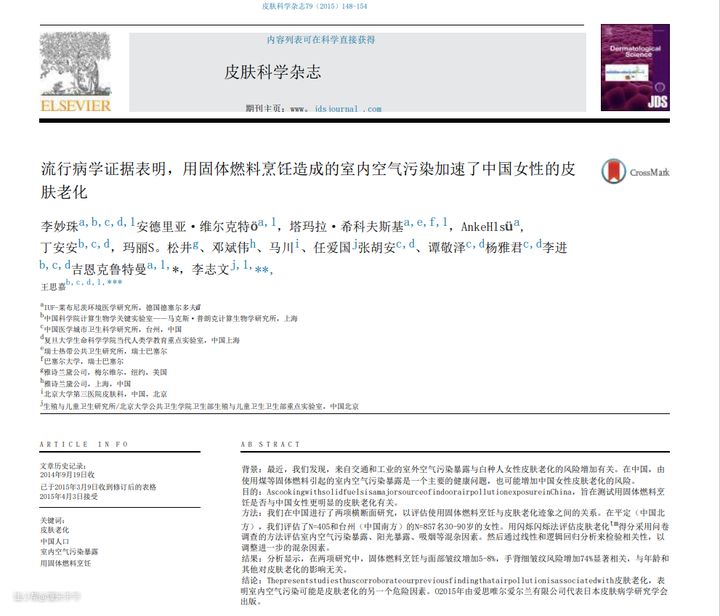This screenshot has width=720, height=616.
Task: Click author name 谭敬泽
Action: point(447,247)
